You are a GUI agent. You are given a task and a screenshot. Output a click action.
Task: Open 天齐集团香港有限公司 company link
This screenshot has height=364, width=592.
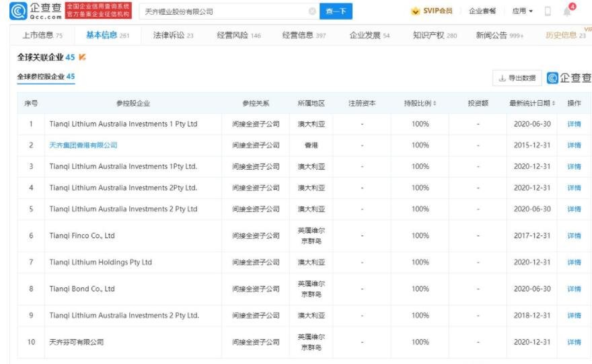tap(83, 145)
